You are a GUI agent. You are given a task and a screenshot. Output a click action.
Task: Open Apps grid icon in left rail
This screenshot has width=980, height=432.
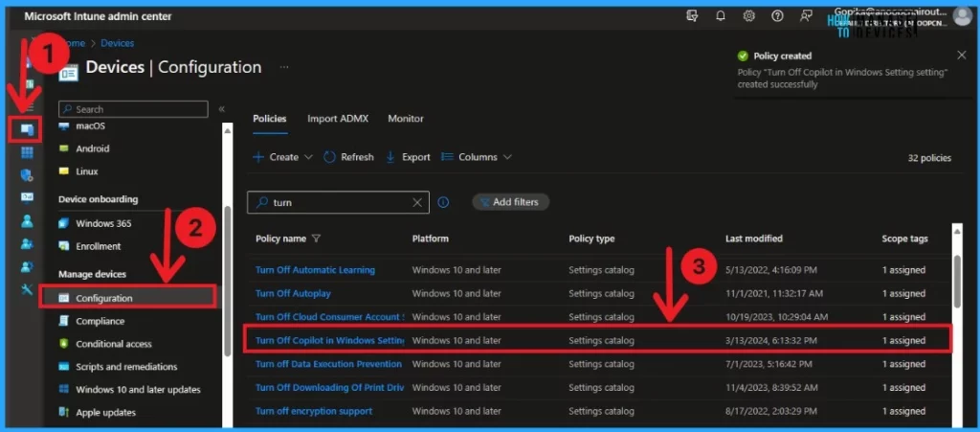(x=27, y=152)
